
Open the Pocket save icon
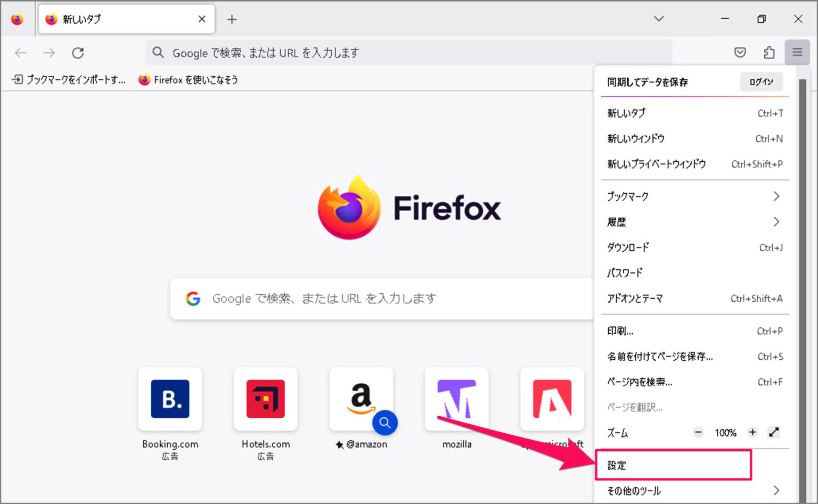[740, 52]
